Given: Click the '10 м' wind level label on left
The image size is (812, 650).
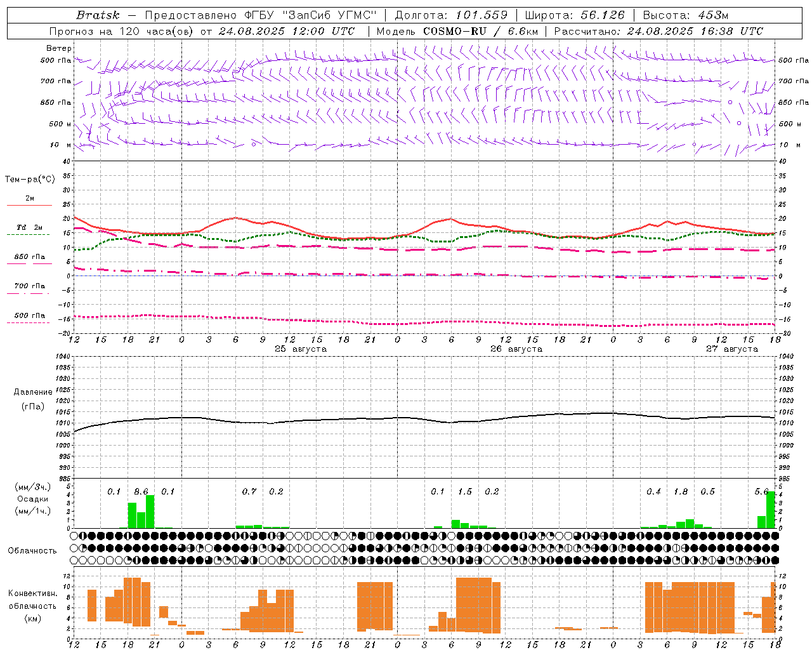Looking at the screenshot, I should point(61,145).
